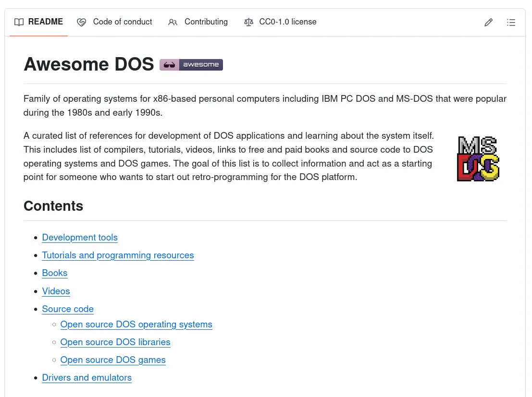The width and height of the screenshot is (532, 397).
Task: Click the scales icon beside CC0-1.0 license
Action: tap(248, 22)
